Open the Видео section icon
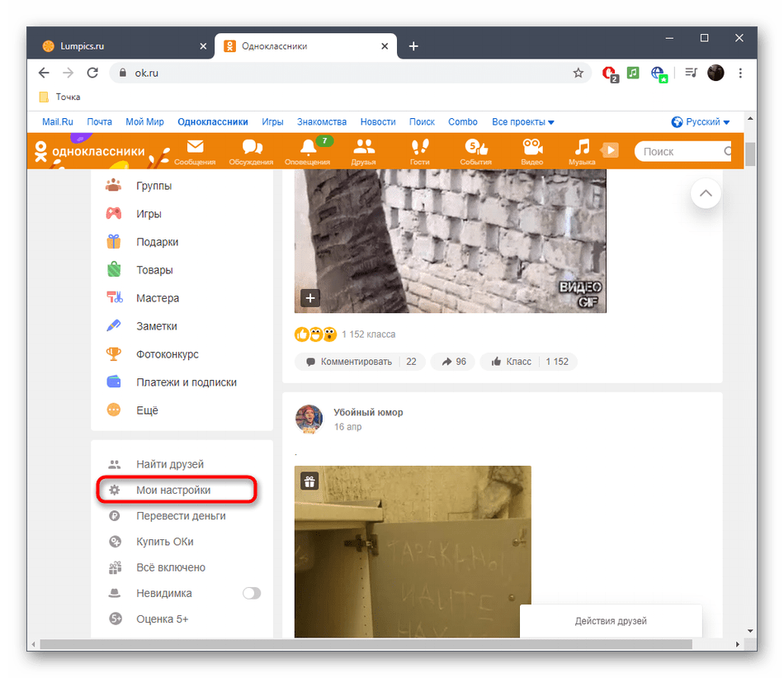The image size is (784, 678). point(531,151)
